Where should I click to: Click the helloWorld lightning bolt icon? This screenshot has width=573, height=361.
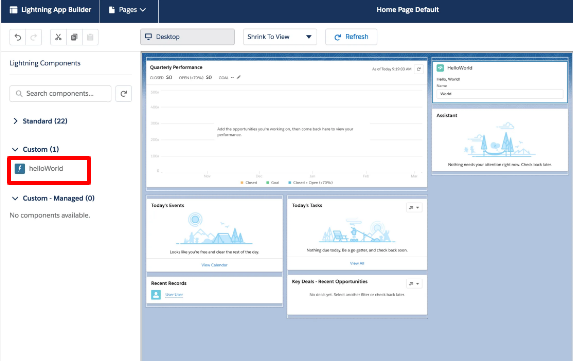[20, 168]
